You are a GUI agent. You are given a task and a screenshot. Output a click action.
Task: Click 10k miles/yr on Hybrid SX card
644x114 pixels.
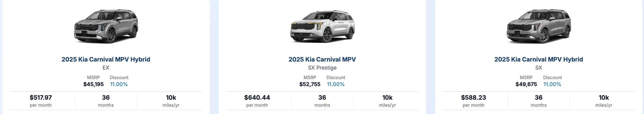604,101
